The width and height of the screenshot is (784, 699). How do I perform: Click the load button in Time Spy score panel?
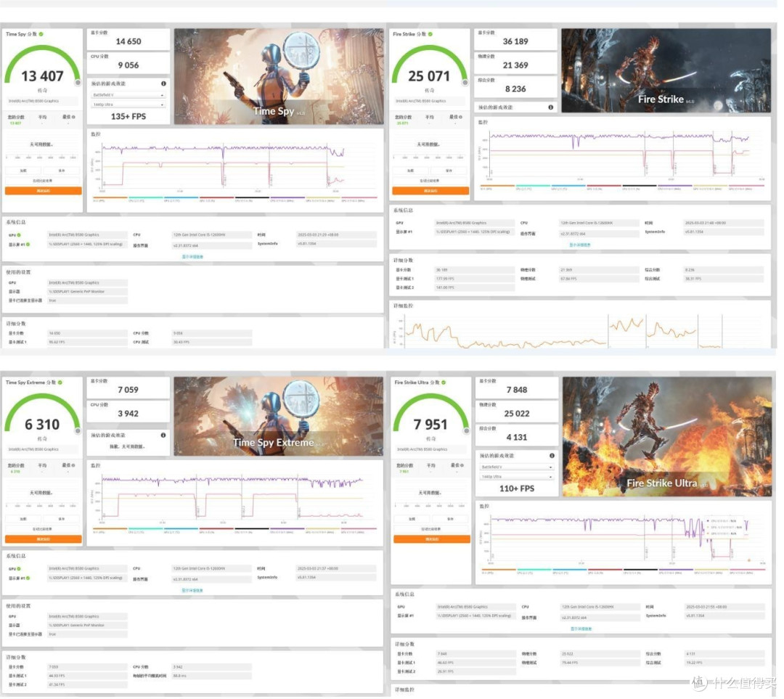pos(23,171)
